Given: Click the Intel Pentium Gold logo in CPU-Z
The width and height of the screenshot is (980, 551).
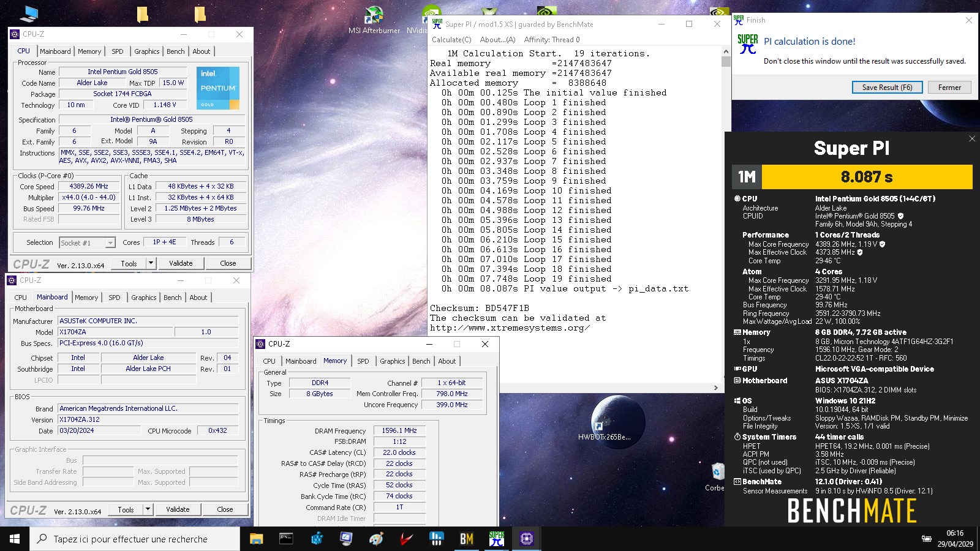Looking at the screenshot, I should click(x=218, y=88).
